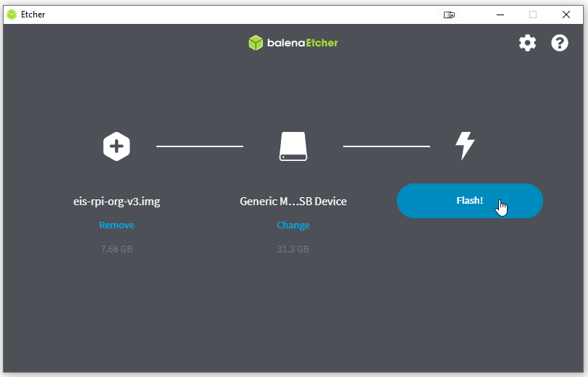The image size is (588, 377).
Task: Close the Etcher window
Action: coord(566,14)
